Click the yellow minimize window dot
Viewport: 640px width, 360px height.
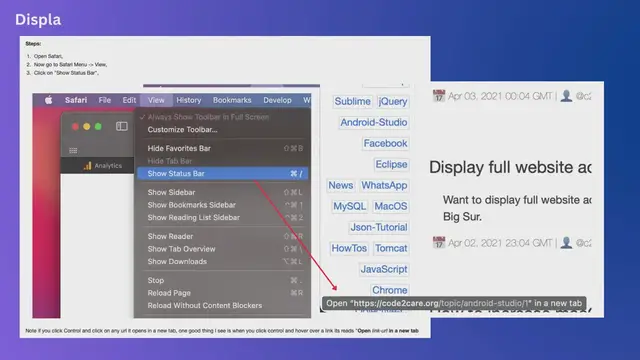(x=87, y=127)
